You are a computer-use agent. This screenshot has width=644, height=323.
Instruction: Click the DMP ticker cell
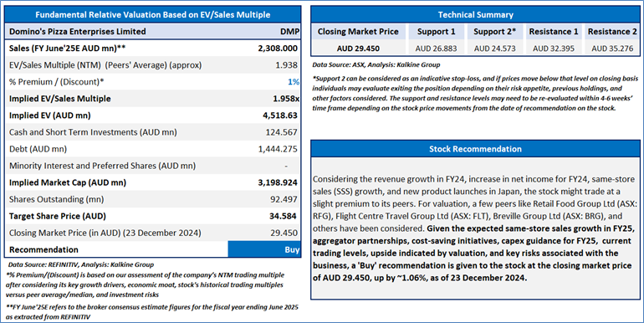pos(289,32)
